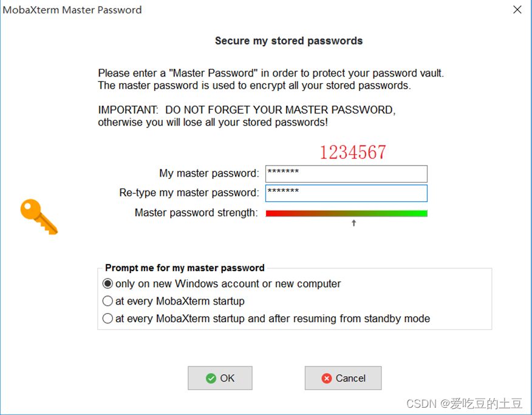Click the CSDN watermark text
532x415 pixels.
tap(464, 402)
